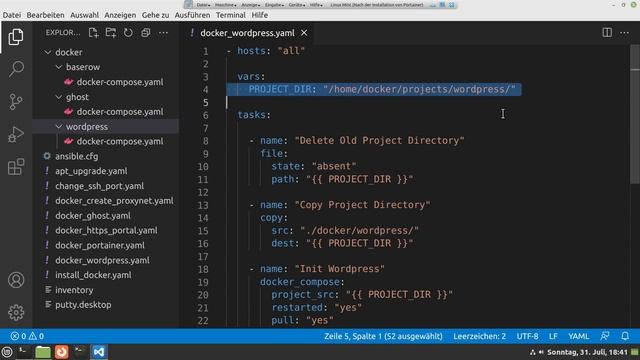Open the Source Control view icon
The width and height of the screenshot is (640, 360).
coord(16,102)
